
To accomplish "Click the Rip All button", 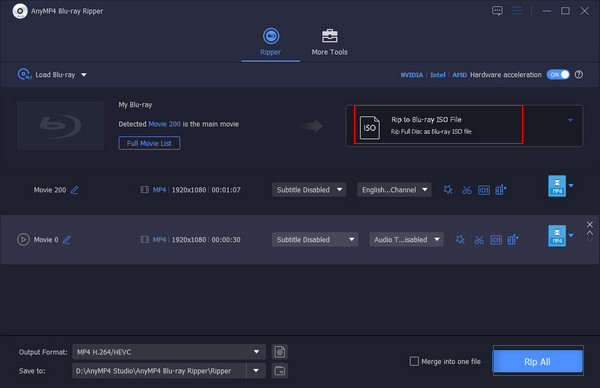I will (x=538, y=361).
